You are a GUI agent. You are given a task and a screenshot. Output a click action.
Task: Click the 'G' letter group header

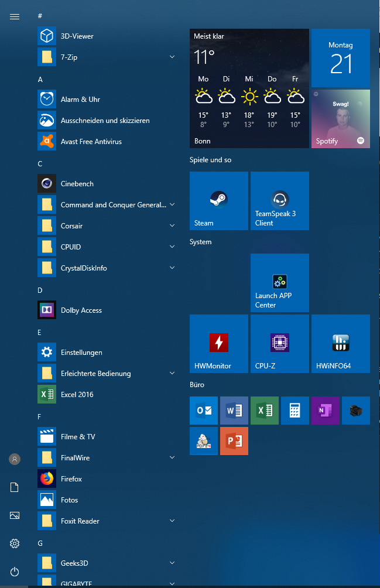point(40,543)
